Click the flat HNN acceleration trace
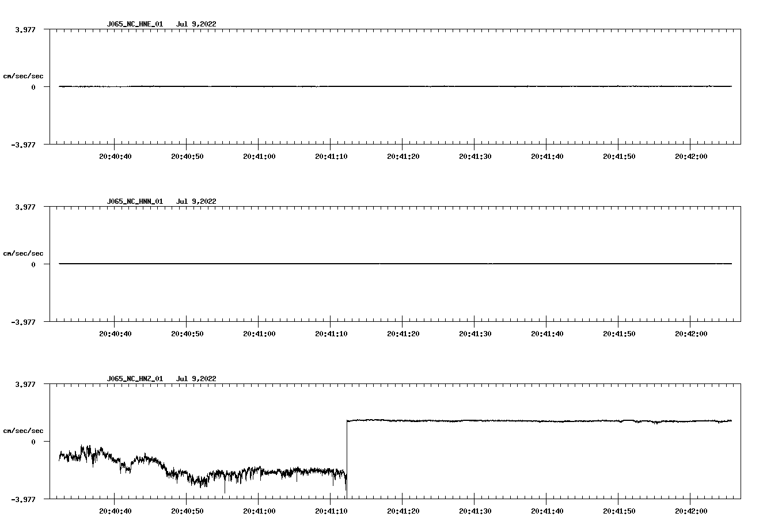 [395, 264]
